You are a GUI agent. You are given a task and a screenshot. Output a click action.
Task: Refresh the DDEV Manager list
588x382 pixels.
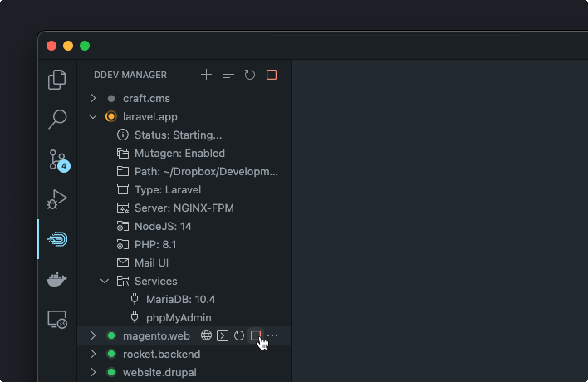250,75
